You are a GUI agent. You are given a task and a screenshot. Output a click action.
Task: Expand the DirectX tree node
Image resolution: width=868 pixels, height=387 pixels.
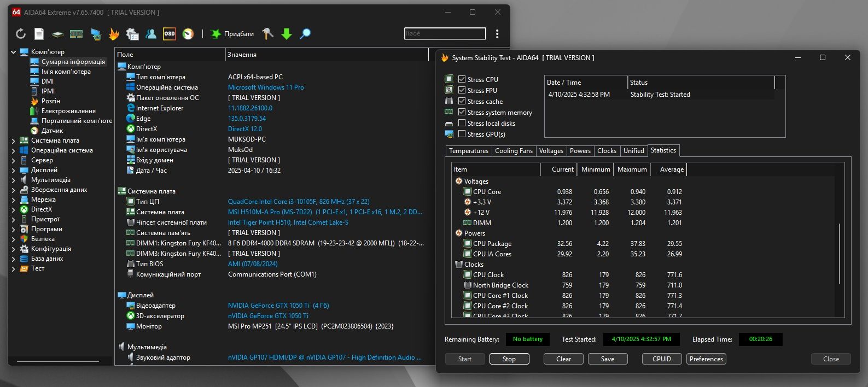[13, 209]
